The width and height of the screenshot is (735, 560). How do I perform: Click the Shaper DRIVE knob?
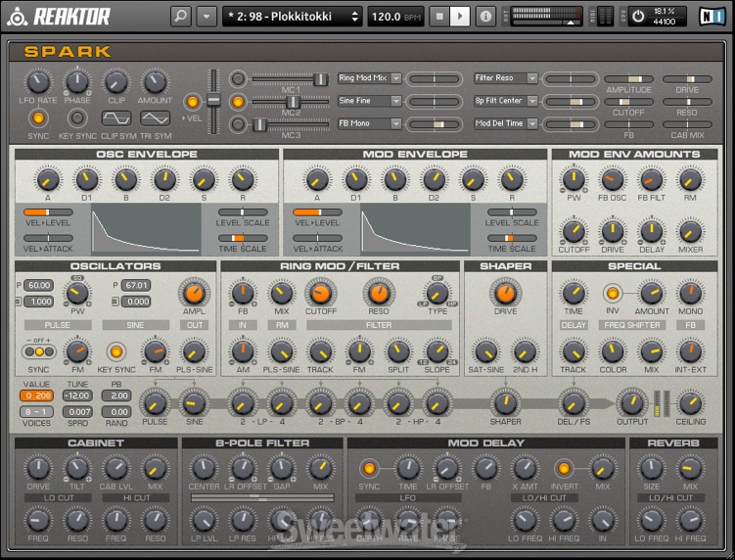[505, 294]
